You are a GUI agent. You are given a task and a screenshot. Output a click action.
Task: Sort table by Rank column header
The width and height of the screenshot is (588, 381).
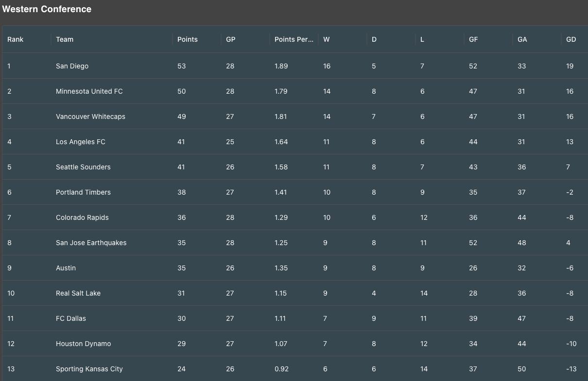[16, 39]
